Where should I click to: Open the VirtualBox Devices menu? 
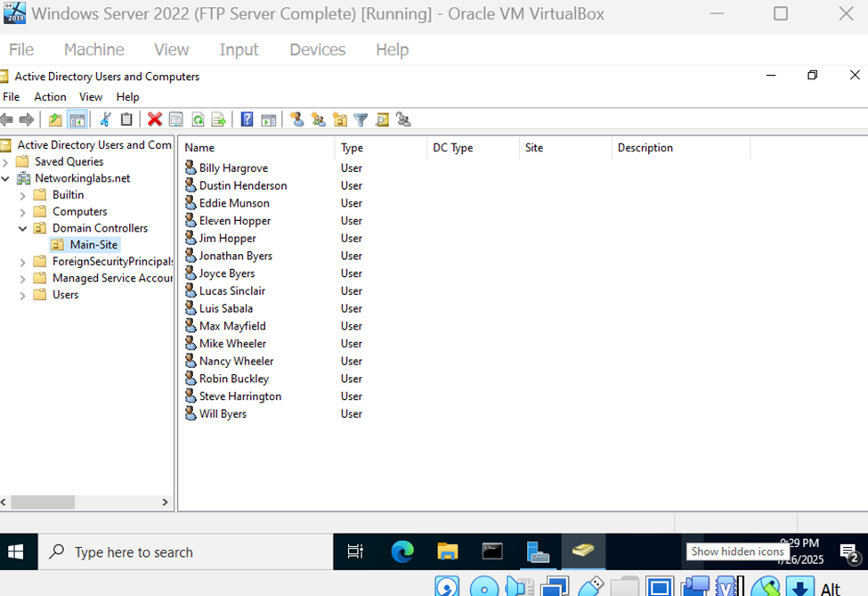318,50
